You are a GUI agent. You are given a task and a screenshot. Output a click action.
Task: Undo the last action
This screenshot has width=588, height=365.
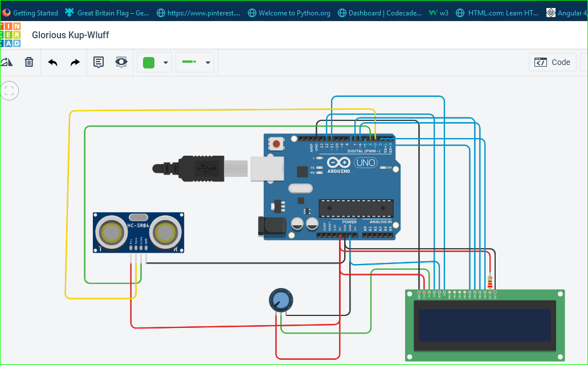point(53,62)
